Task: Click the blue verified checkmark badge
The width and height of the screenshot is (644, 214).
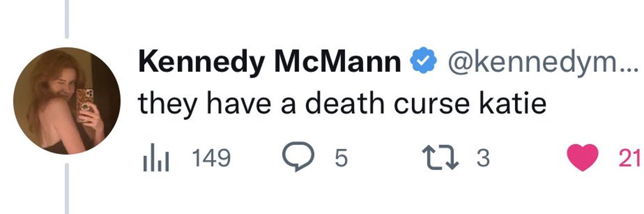Action: pyautogui.click(x=424, y=63)
